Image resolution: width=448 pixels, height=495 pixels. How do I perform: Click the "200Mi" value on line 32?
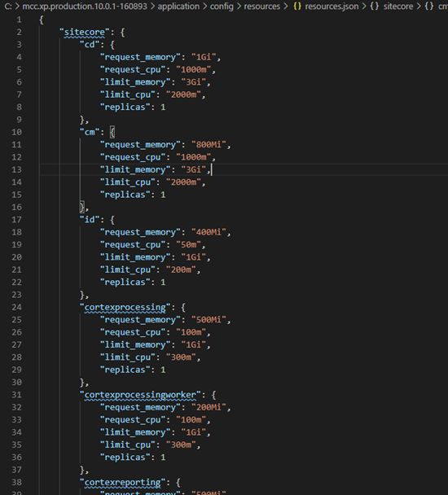(x=209, y=407)
